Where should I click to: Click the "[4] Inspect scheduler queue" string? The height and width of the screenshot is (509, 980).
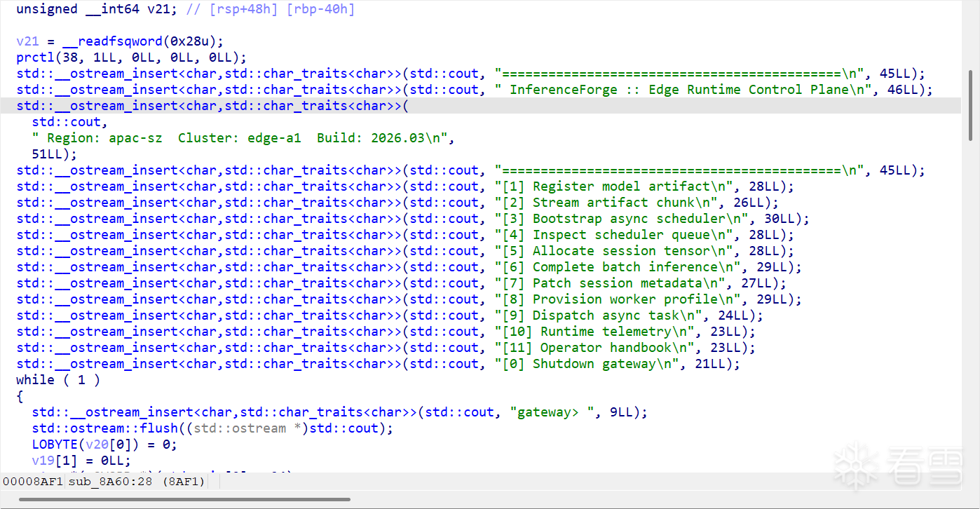click(x=617, y=235)
